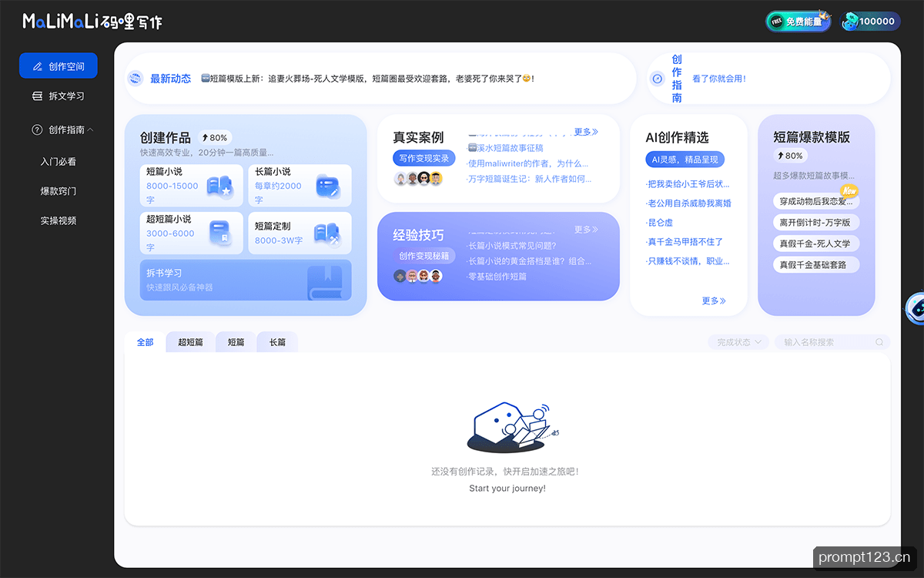Collapse the 创作指南 sidebar chevron

tap(91, 130)
